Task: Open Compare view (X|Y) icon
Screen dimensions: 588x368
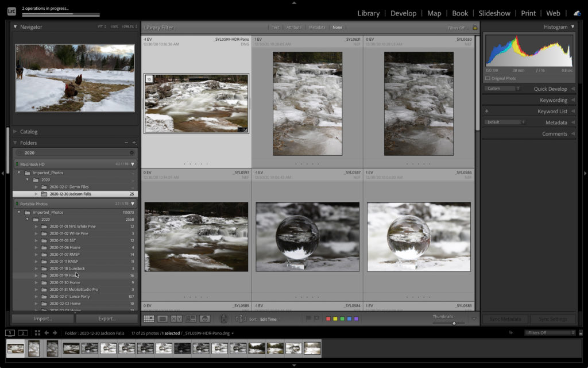Action: pyautogui.click(x=176, y=319)
